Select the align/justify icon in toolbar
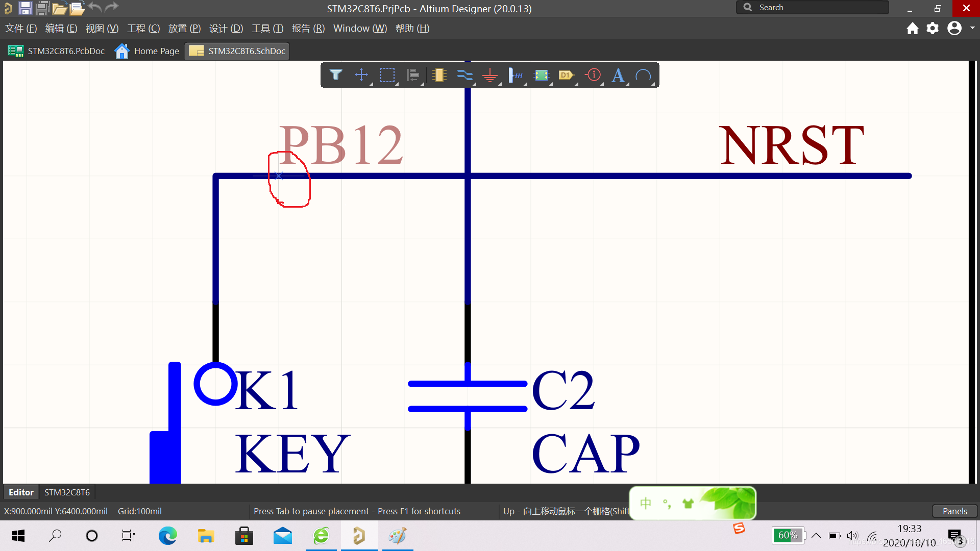The image size is (980, 551). coord(412,76)
